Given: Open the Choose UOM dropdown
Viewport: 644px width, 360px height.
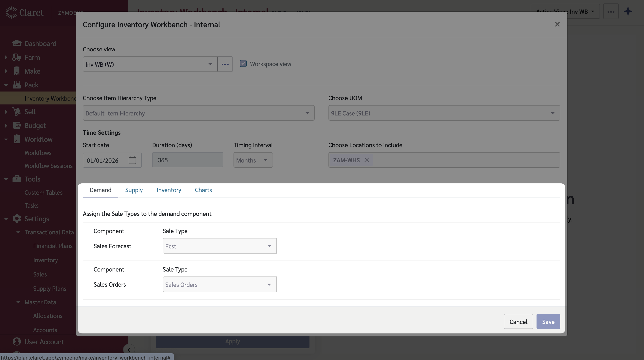Looking at the screenshot, I should tap(444, 113).
